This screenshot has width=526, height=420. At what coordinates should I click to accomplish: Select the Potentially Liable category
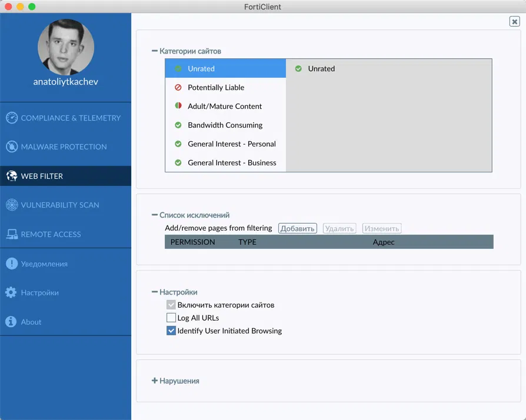(x=225, y=87)
